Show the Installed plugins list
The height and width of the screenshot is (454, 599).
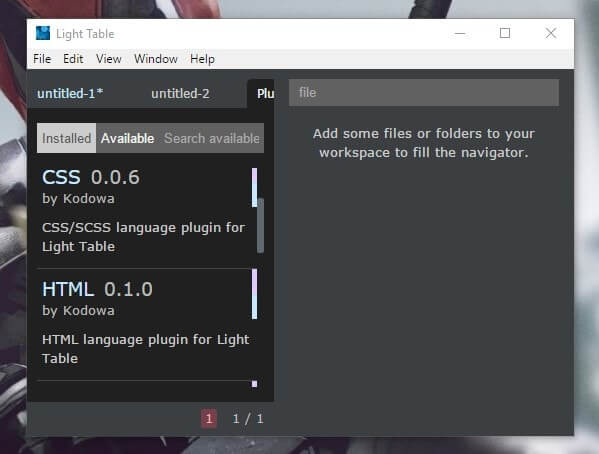66,138
